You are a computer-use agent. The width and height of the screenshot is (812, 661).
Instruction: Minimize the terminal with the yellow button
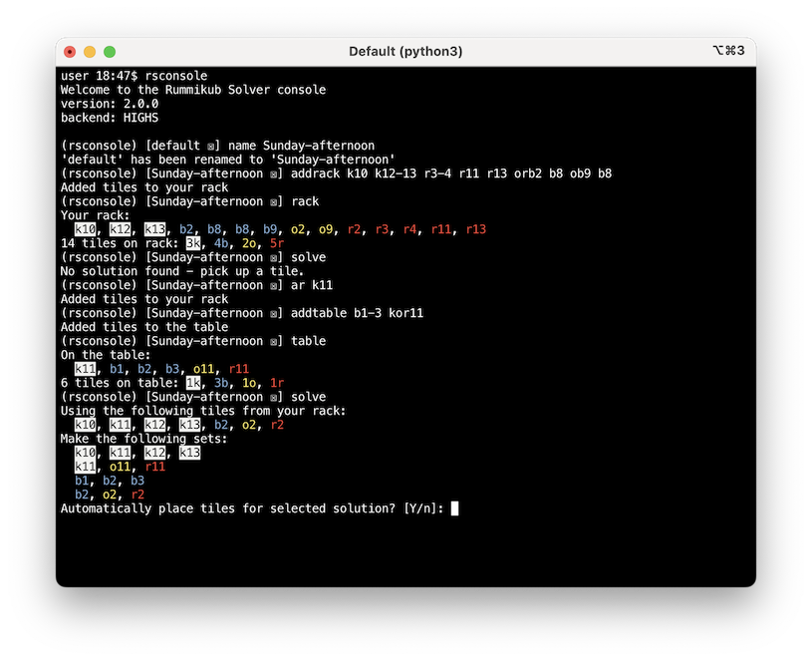90,52
